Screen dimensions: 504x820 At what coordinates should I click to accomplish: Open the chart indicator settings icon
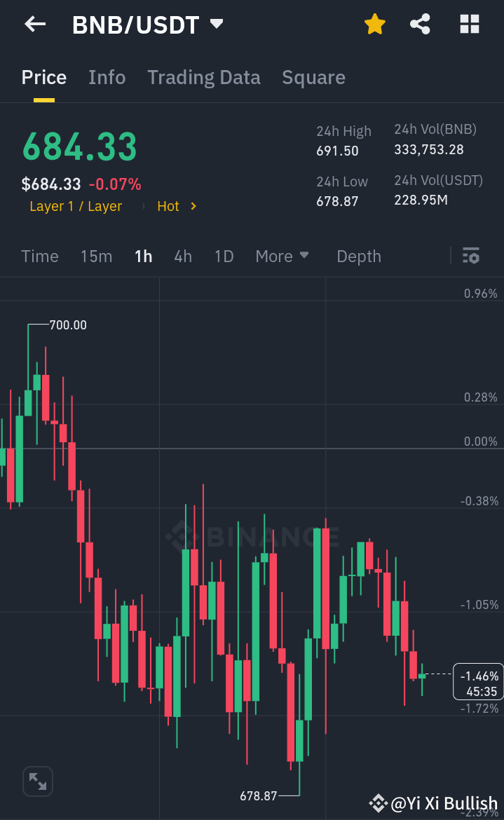tap(470, 257)
